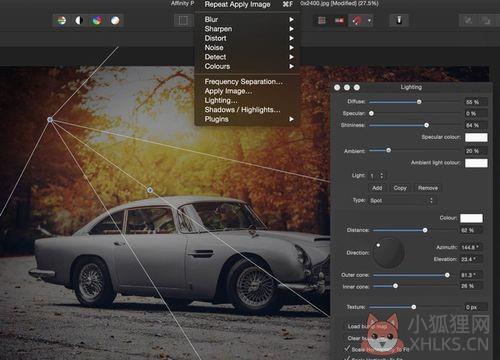Click the Texture px value field
The image size is (500, 360).
coord(476,307)
